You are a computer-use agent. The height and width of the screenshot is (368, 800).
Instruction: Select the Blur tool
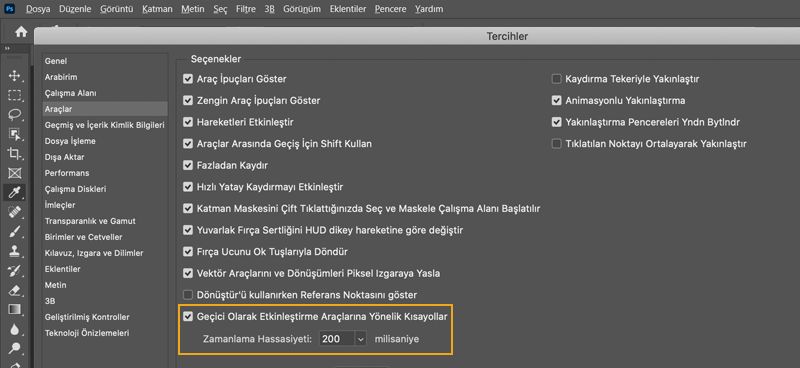14,329
